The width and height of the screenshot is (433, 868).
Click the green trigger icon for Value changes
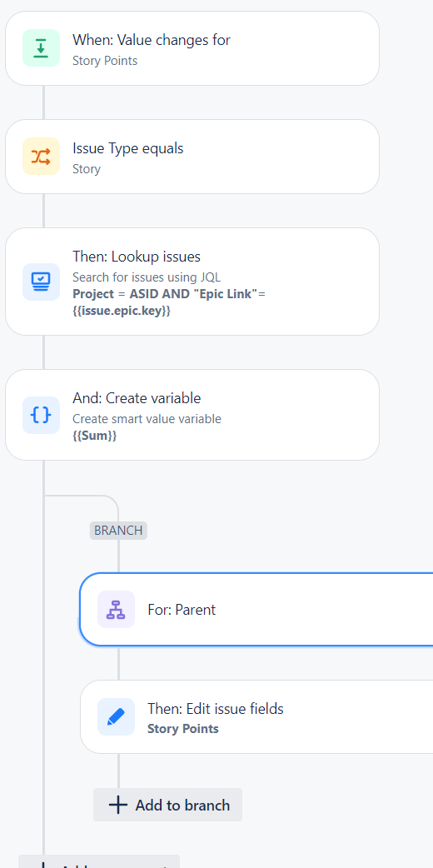coord(41,48)
